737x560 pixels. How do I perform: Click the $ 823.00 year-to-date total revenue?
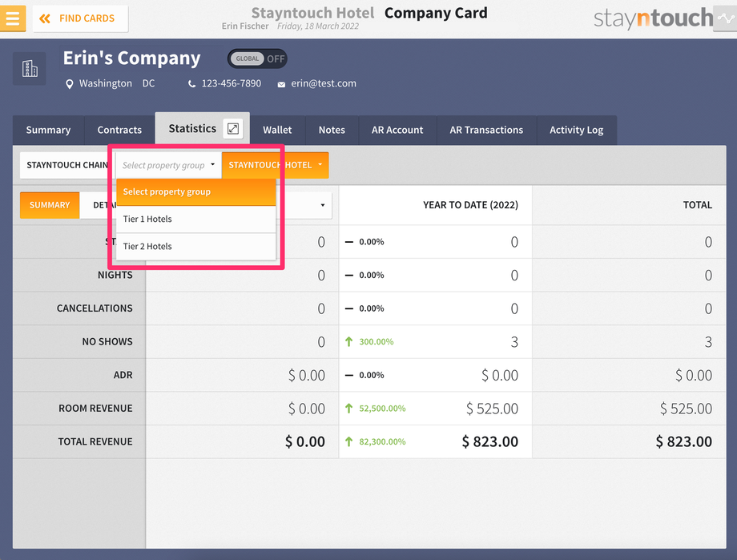coord(490,442)
